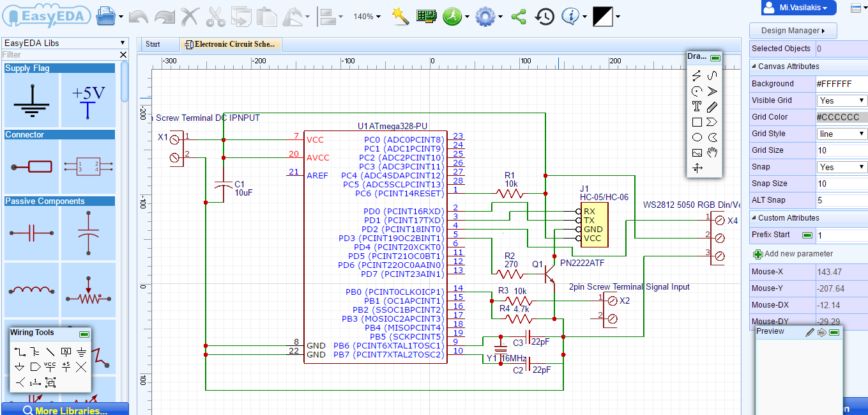
Task: Select the Canvas Origin drawing tool
Action: coord(696,168)
